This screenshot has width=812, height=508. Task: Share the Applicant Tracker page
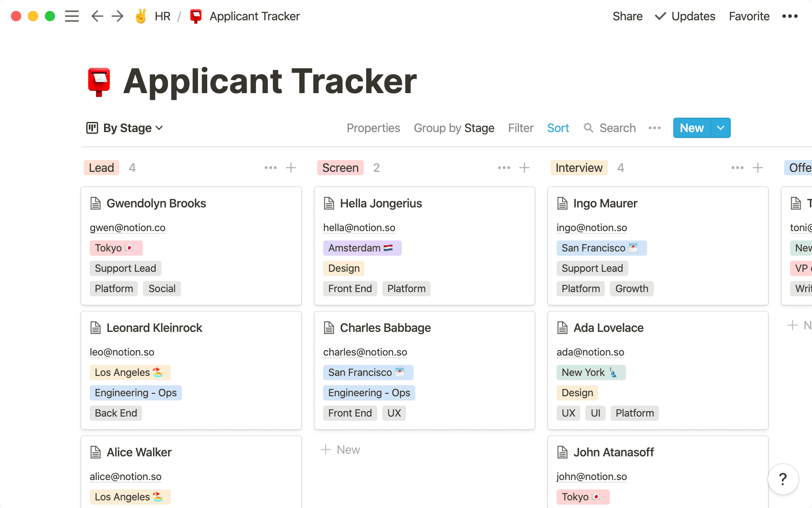coord(627,16)
